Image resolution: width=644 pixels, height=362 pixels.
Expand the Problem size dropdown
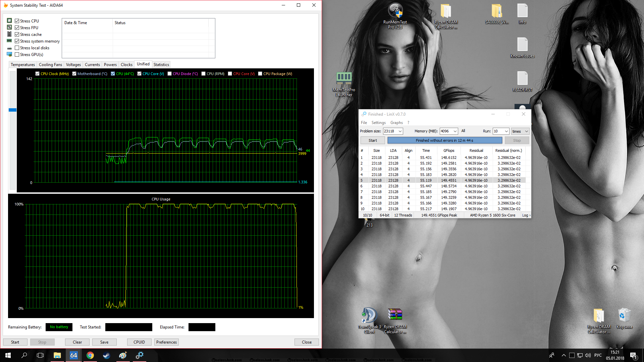click(x=400, y=131)
